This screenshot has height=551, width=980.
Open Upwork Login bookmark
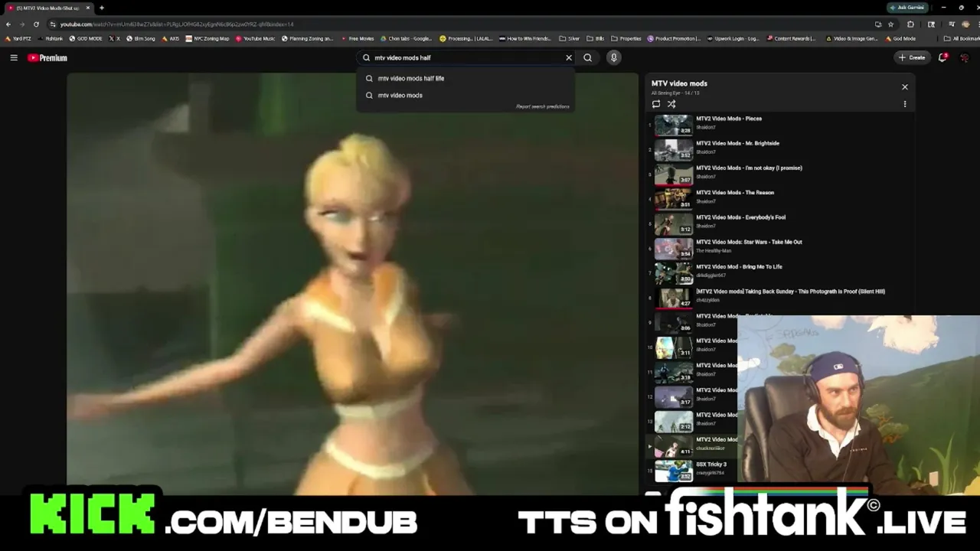[x=733, y=38]
